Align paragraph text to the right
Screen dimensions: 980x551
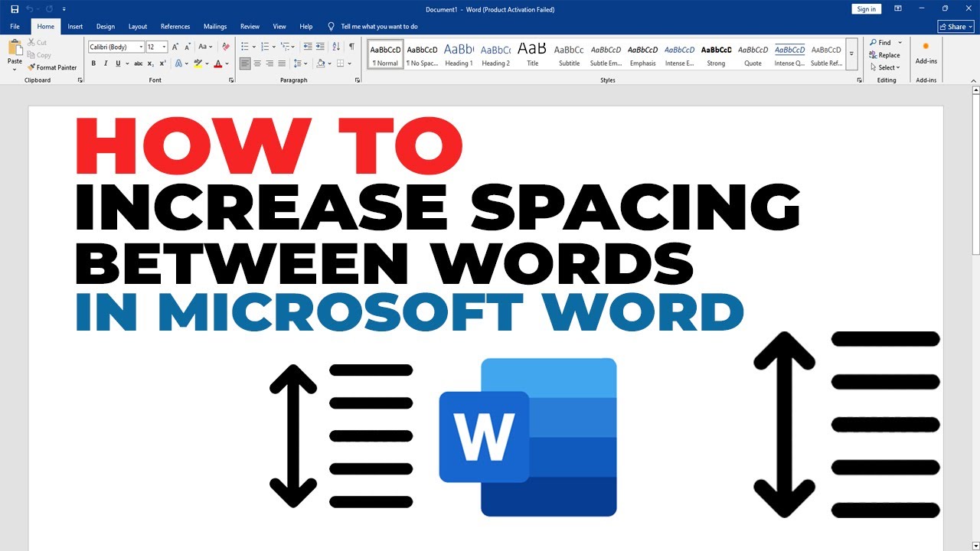(x=269, y=64)
